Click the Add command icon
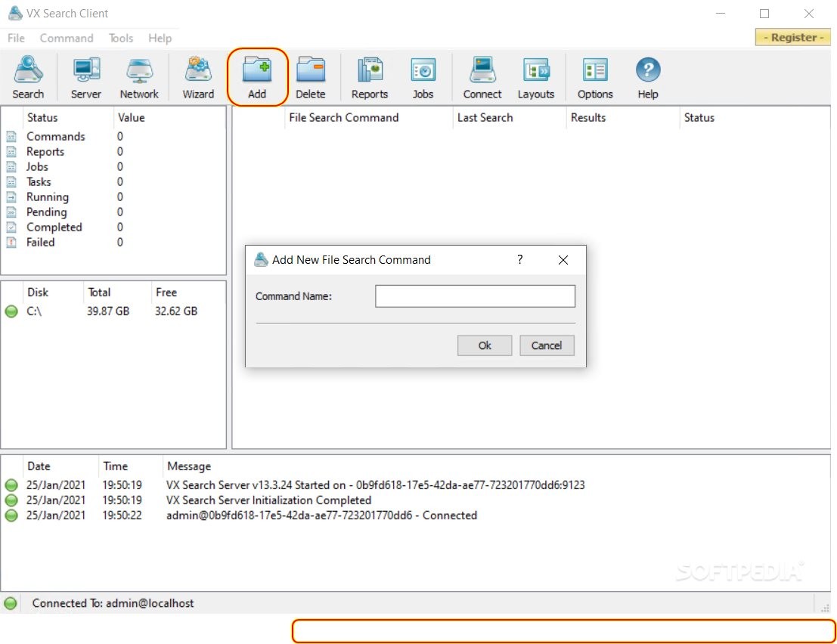The height and width of the screenshot is (644, 837). click(x=257, y=77)
